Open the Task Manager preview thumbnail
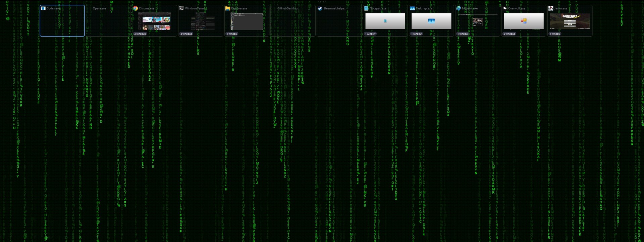The height and width of the screenshot is (242, 644). pyautogui.click(x=431, y=21)
